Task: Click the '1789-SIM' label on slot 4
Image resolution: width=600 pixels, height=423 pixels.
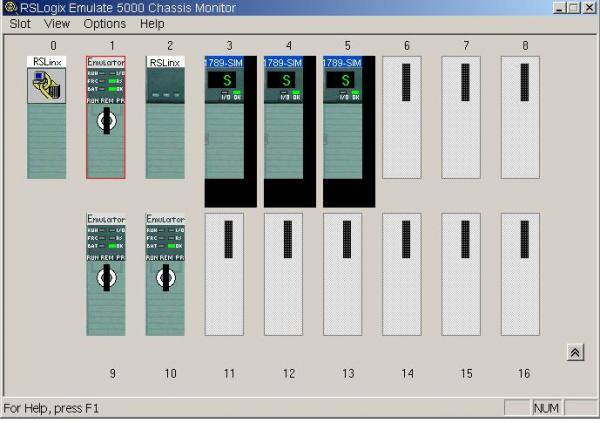Action: [283, 62]
